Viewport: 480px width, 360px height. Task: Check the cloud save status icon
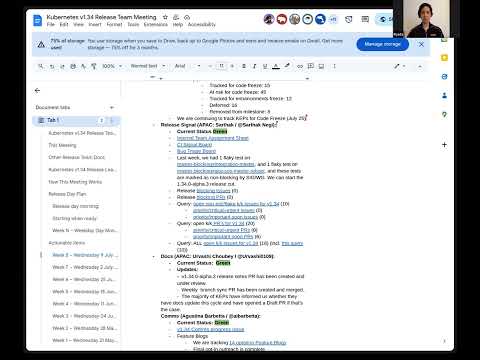pos(187,17)
